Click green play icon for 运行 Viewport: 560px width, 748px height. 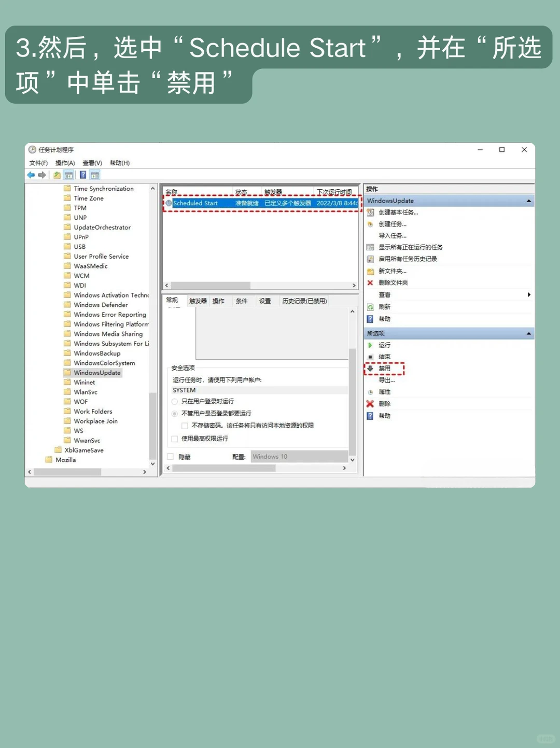point(370,345)
